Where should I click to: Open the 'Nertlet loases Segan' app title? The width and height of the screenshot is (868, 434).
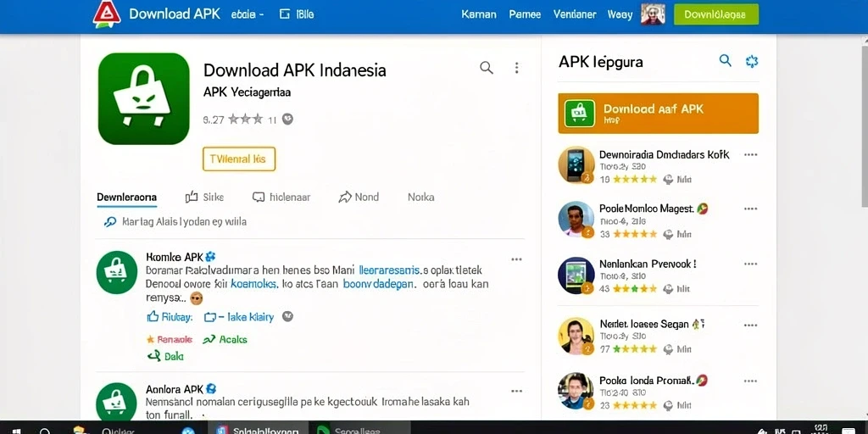point(644,324)
